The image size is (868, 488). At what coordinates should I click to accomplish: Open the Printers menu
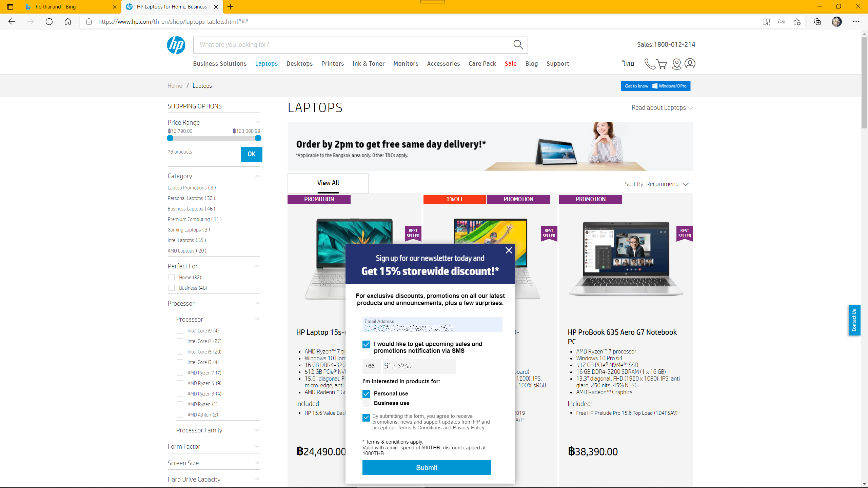(x=333, y=64)
